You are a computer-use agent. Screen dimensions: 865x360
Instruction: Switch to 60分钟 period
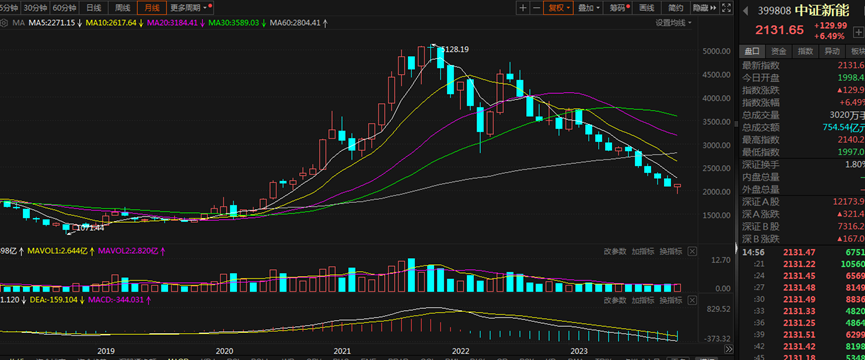(x=64, y=8)
